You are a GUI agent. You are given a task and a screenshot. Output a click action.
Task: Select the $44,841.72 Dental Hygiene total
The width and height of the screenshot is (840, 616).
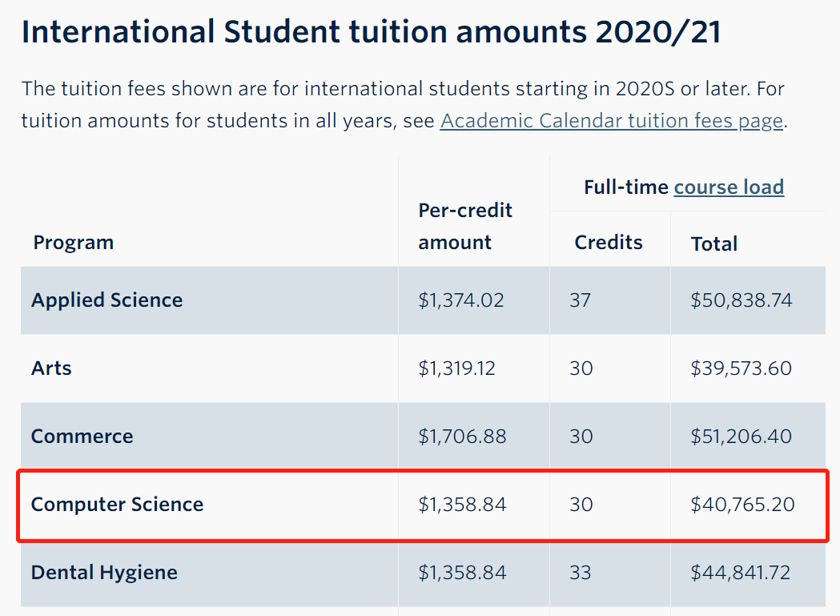click(x=740, y=573)
